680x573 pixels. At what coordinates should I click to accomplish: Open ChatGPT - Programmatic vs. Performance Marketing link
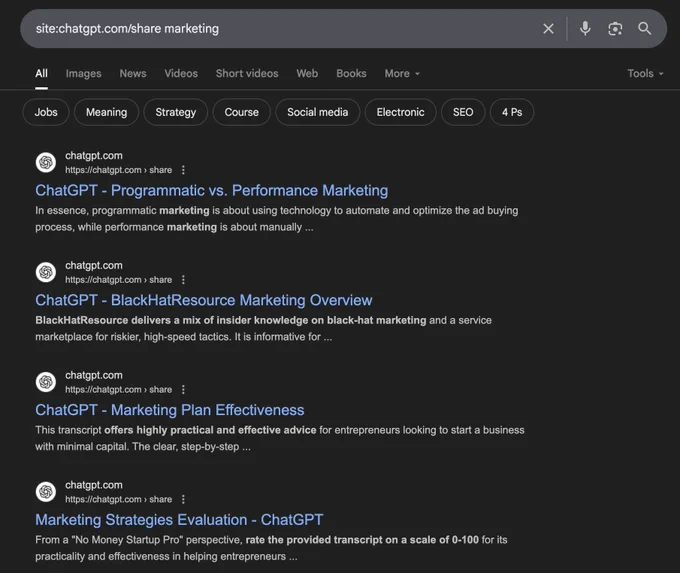(x=212, y=190)
